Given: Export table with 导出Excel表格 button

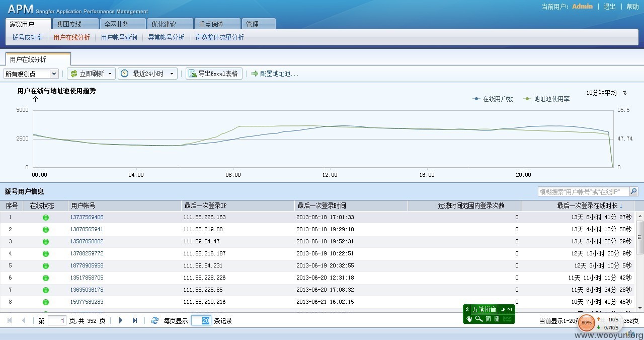Looking at the screenshot, I should point(214,74).
